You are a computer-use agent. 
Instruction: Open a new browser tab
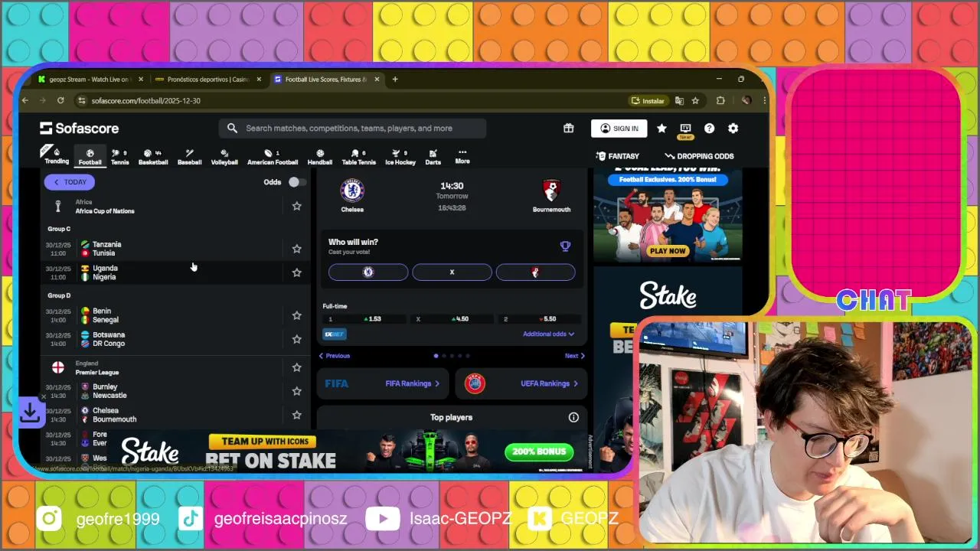(395, 80)
